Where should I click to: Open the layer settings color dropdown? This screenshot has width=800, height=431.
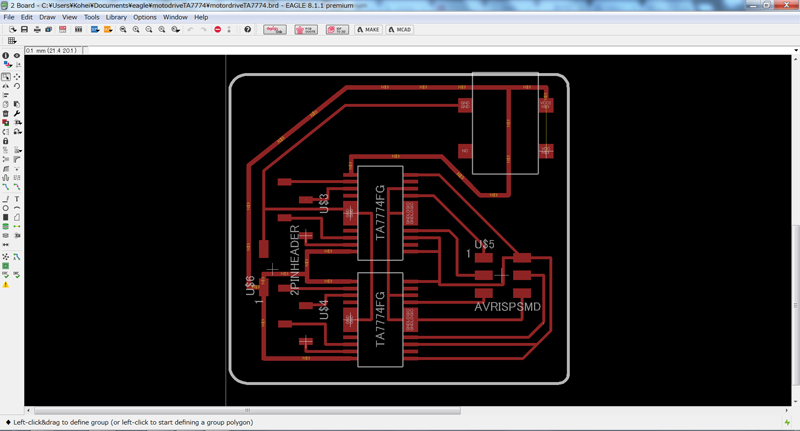(7, 65)
